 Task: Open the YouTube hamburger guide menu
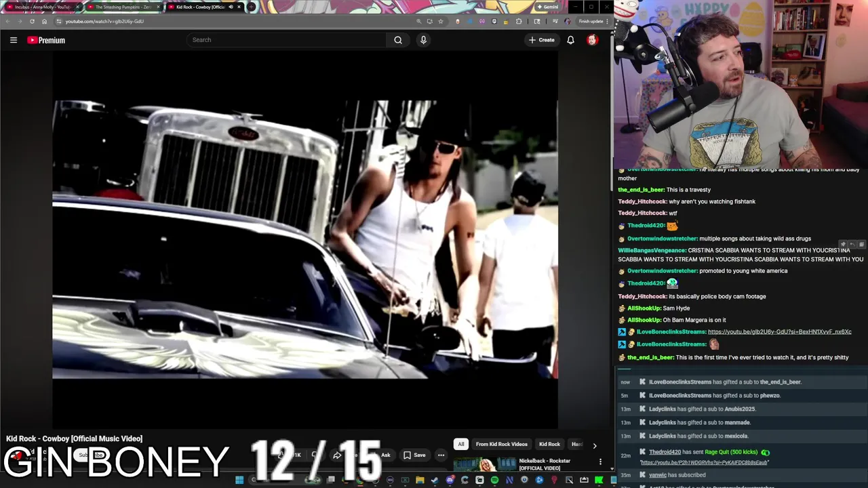(13, 40)
